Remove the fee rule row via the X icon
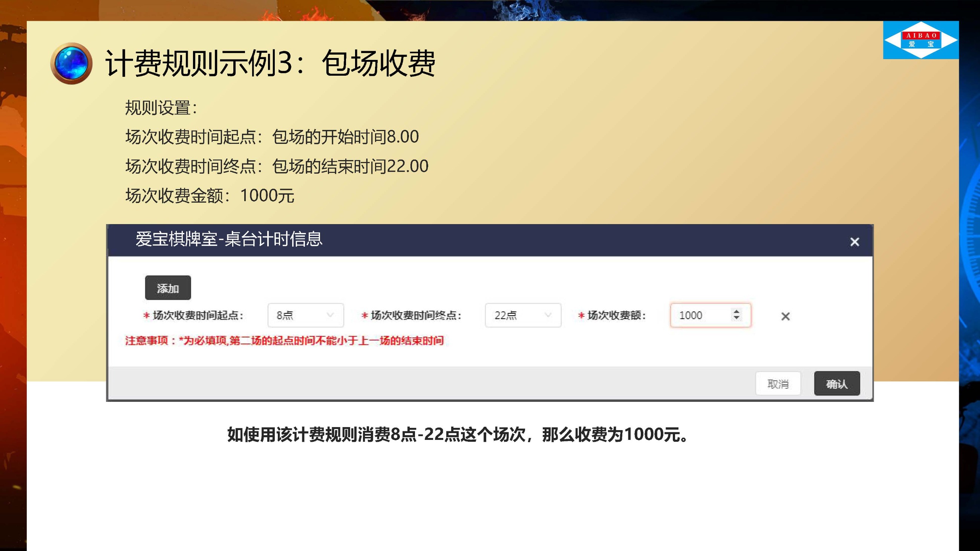This screenshot has width=980, height=551. (785, 316)
